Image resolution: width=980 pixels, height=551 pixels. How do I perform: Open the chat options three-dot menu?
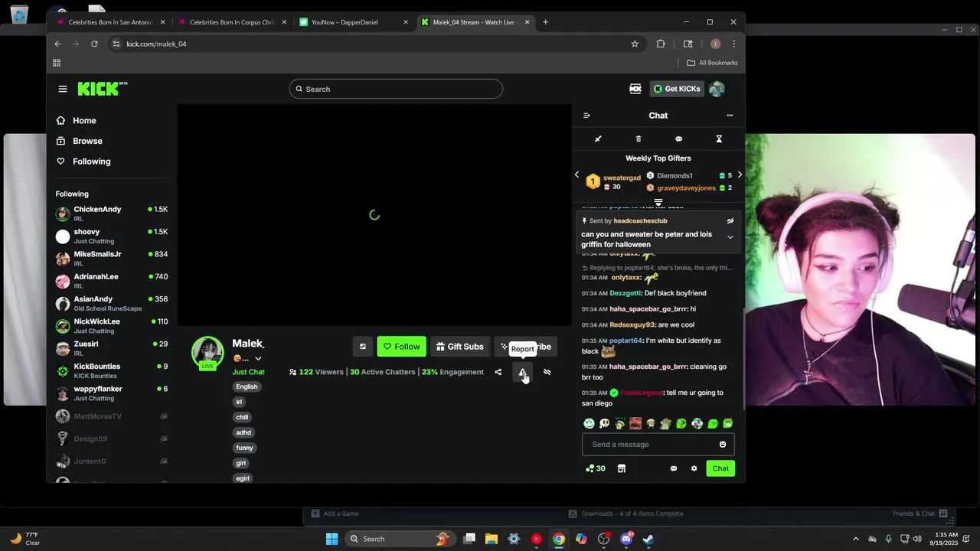(730, 116)
